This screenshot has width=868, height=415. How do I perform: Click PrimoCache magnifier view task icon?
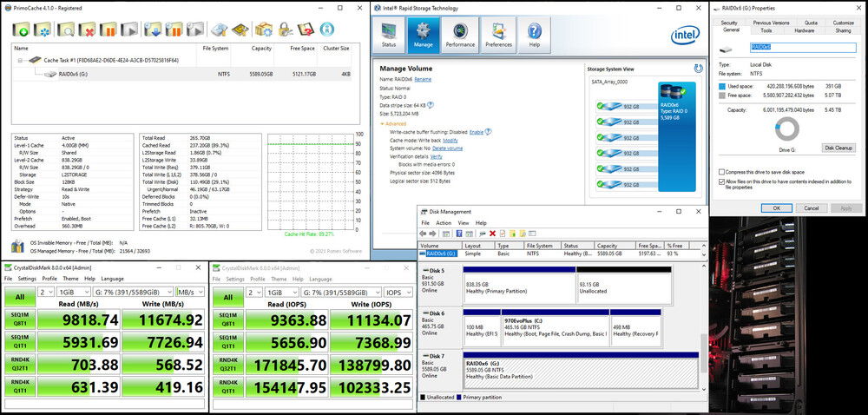(x=66, y=30)
